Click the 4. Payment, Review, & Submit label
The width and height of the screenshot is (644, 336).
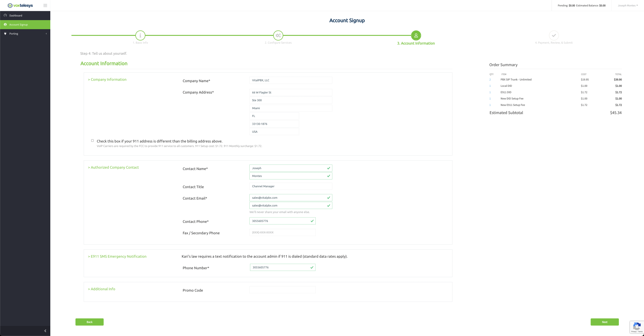[x=554, y=43]
